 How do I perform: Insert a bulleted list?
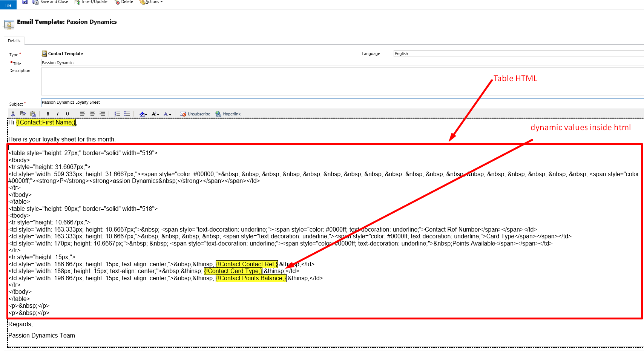pos(127,114)
